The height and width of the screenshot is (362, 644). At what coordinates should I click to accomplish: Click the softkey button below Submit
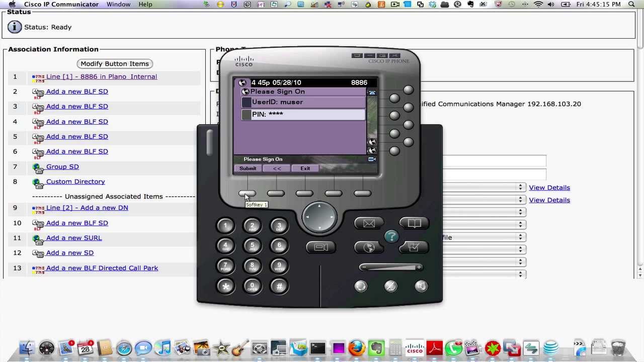[247, 194]
